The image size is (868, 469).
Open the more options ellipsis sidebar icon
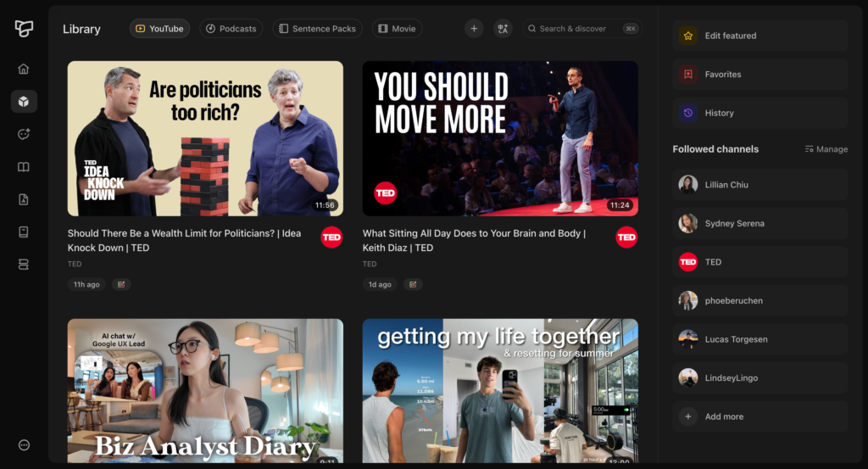click(x=24, y=445)
